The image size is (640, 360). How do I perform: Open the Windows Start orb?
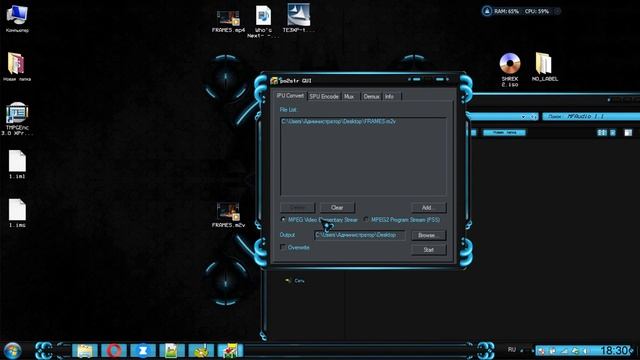tap(12, 351)
